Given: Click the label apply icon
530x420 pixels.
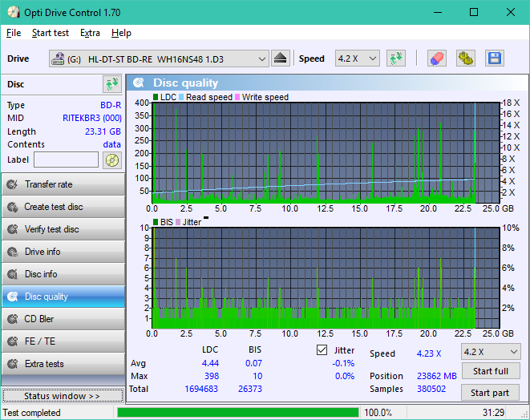Looking at the screenshot, I should pos(111,160).
